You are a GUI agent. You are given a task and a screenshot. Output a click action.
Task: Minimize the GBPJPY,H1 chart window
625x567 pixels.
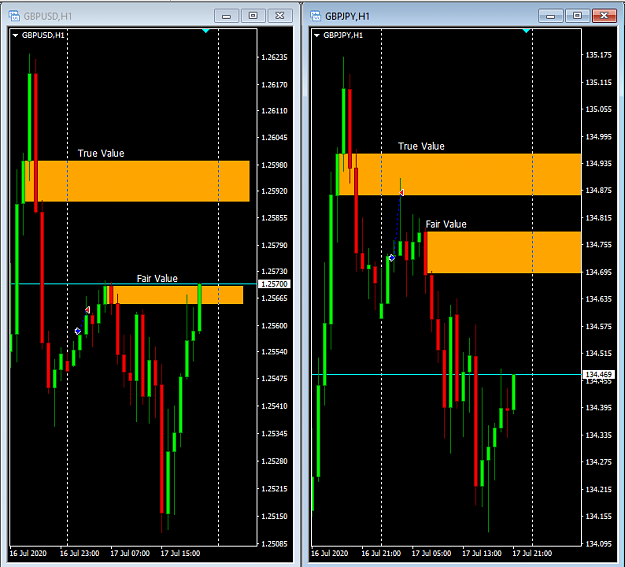coord(550,16)
